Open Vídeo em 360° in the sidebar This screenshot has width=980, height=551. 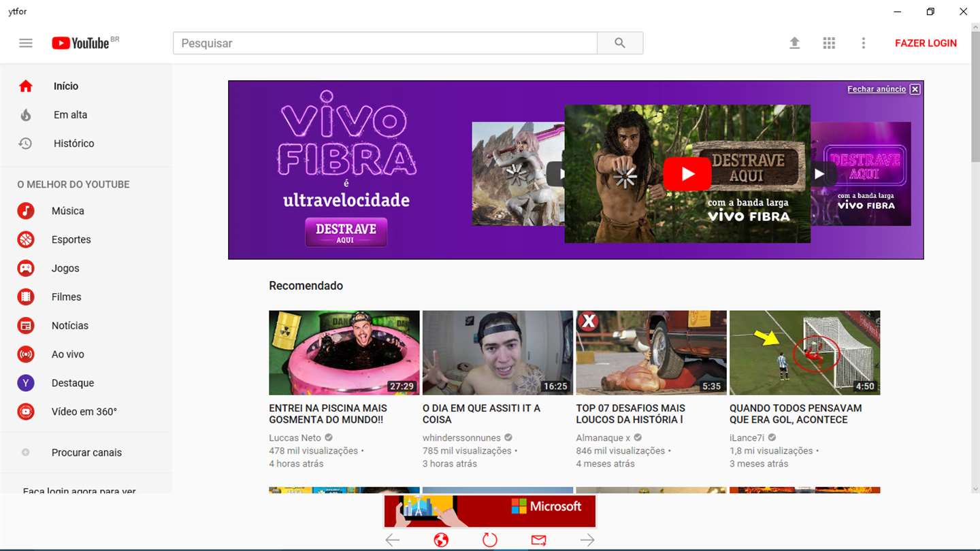click(x=84, y=412)
